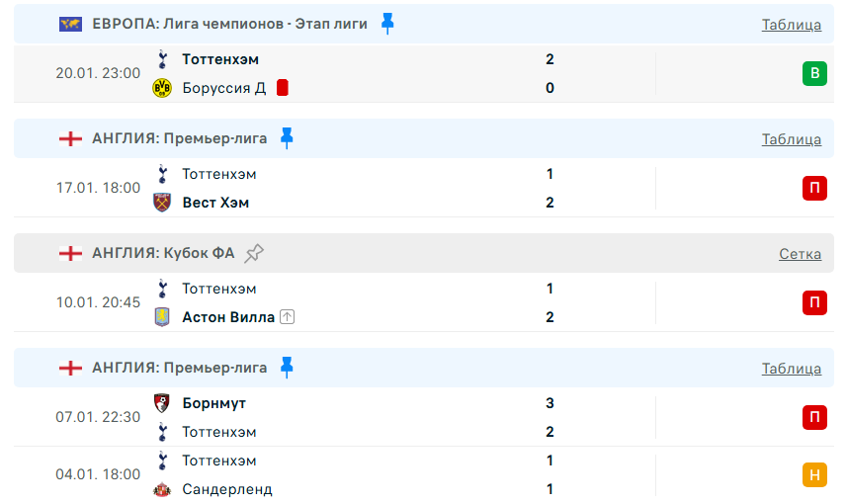Click the Aston Villa advancement arrow icon
This screenshot has width=846, height=504.
coord(288,317)
